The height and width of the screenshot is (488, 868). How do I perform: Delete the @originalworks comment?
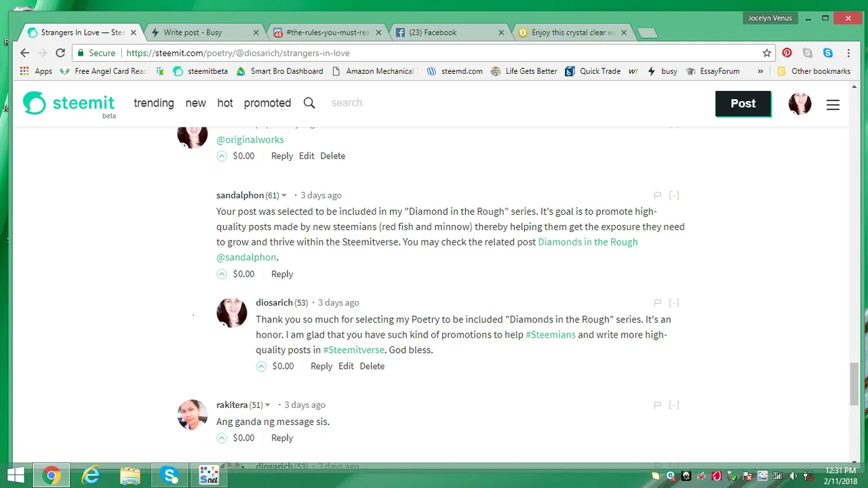click(333, 156)
